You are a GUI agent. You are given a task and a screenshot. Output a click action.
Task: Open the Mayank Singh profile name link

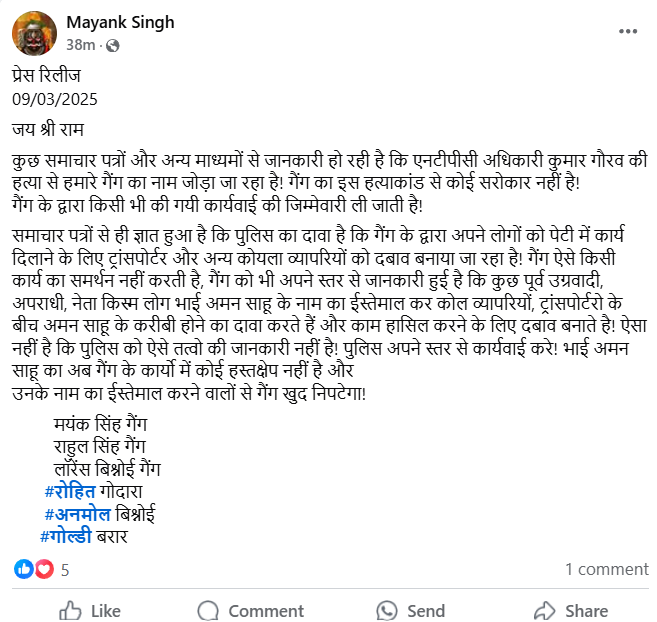tap(119, 22)
